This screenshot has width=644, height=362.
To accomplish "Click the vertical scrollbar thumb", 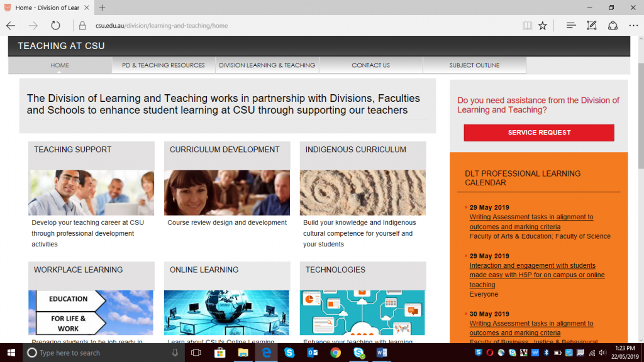I will click(641, 116).
